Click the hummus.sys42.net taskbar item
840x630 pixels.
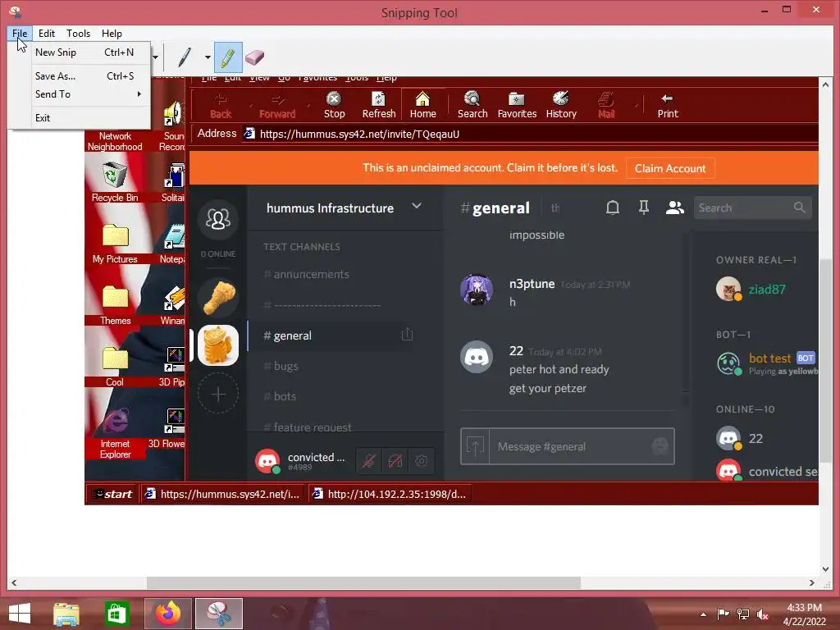[x=223, y=494]
